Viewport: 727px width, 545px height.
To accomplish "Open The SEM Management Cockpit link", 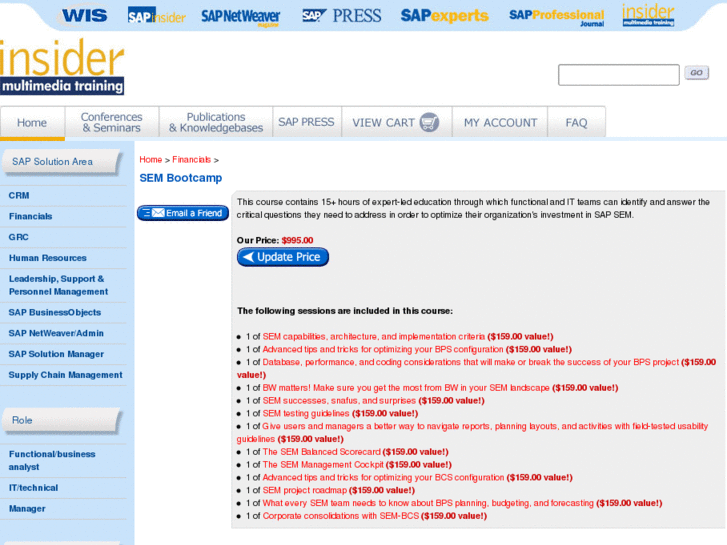I will coord(323,465).
